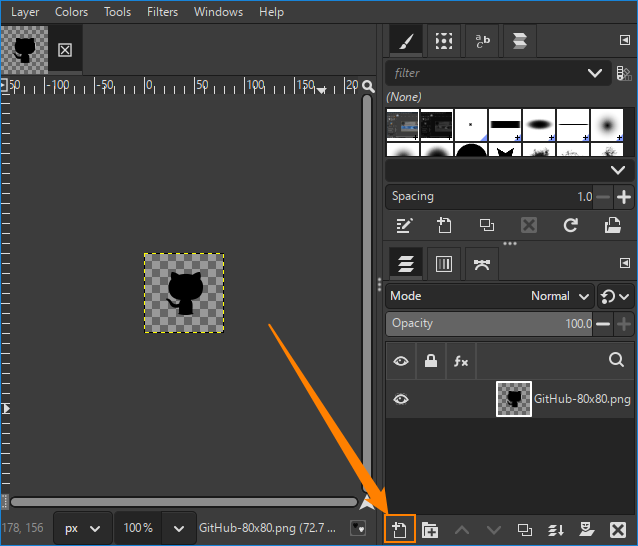Toggle the Quick Mask button
638x546 pixels.
pyautogui.click(x=4, y=502)
